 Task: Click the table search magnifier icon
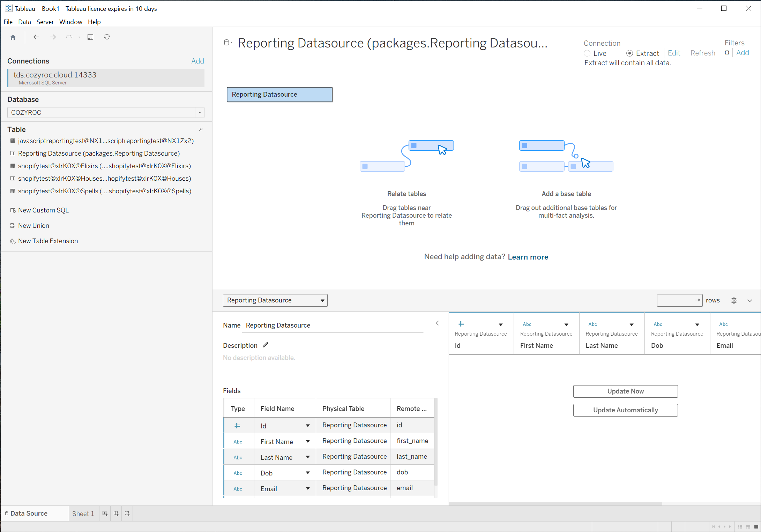tap(201, 129)
